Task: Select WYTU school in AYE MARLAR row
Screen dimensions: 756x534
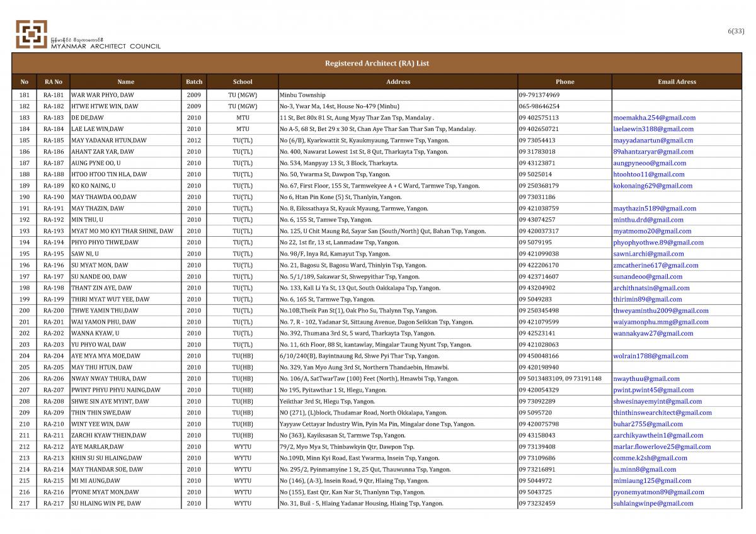Action: click(243, 446)
